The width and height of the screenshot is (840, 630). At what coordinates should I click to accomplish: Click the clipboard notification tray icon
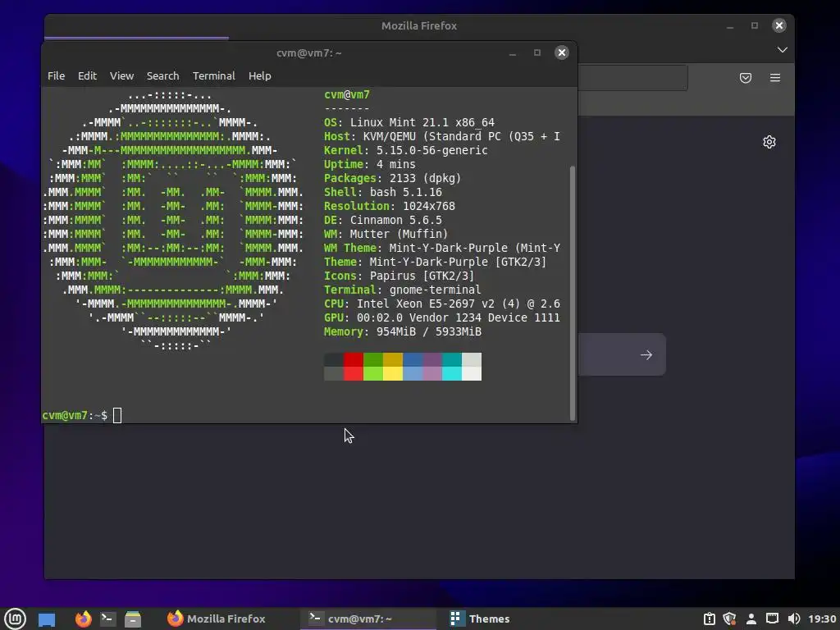tap(710, 619)
